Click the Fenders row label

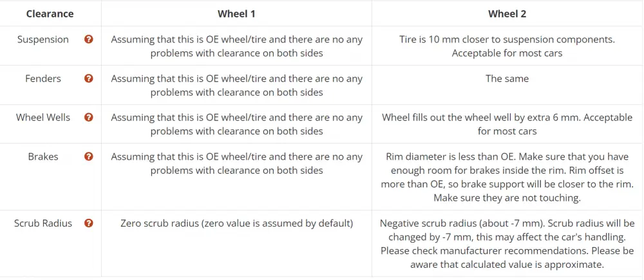pos(43,79)
